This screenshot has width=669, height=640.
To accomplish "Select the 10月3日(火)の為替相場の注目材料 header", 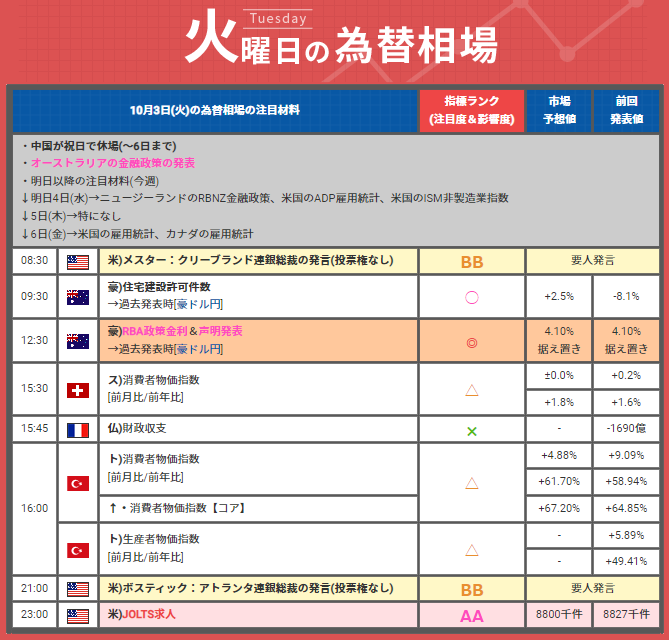I will click(215, 111).
